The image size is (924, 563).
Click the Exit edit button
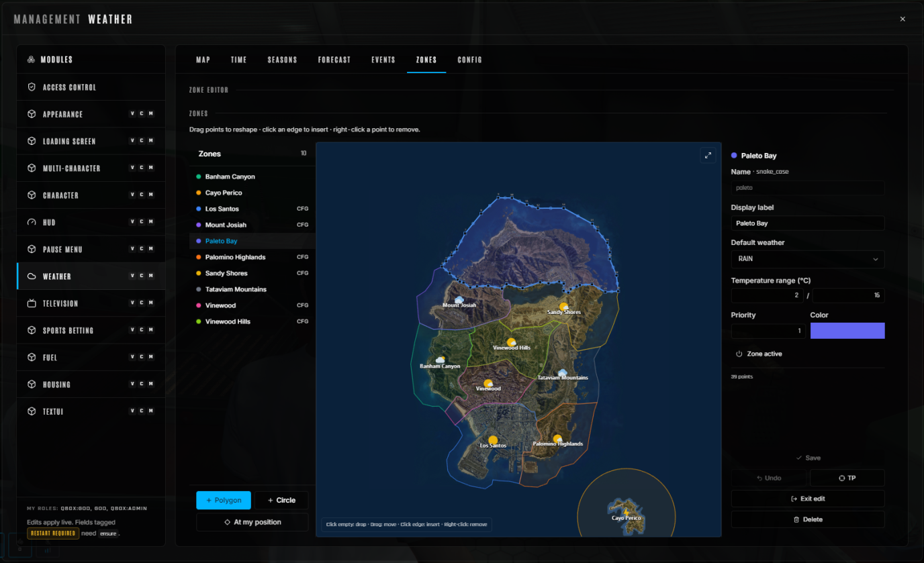click(x=808, y=499)
